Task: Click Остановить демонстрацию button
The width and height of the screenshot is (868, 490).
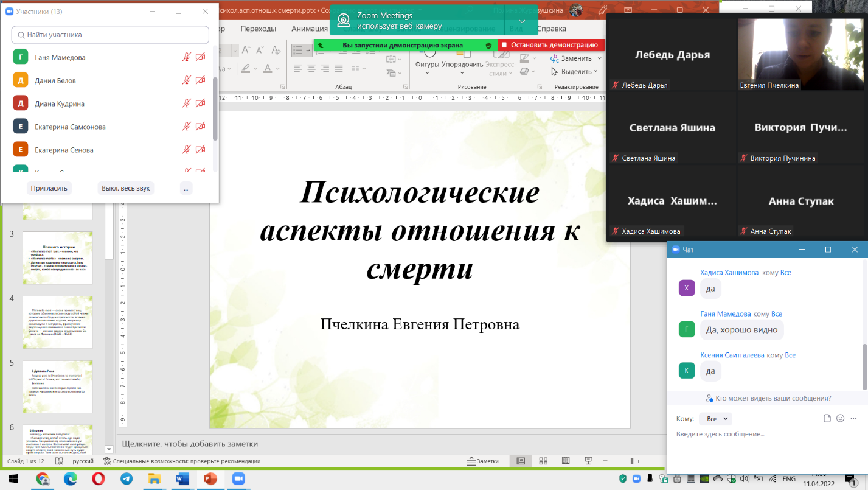Action: [550, 45]
